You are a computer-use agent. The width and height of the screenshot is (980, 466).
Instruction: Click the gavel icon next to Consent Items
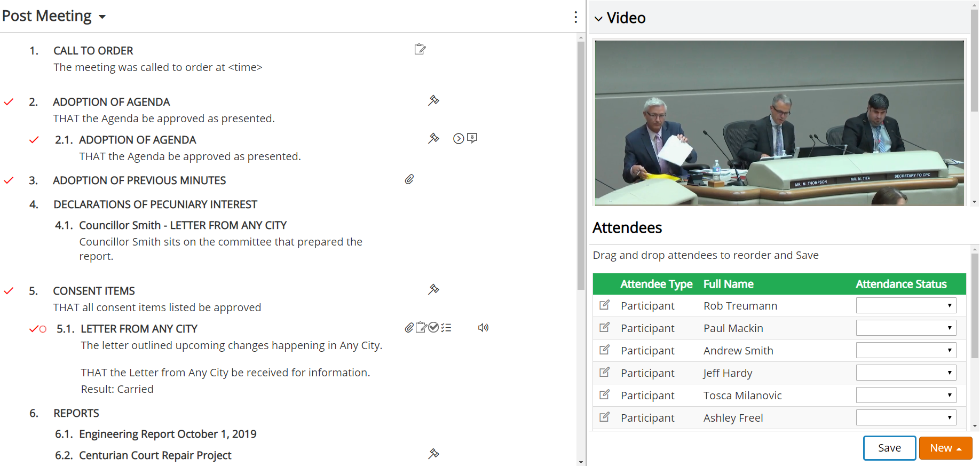click(x=433, y=289)
